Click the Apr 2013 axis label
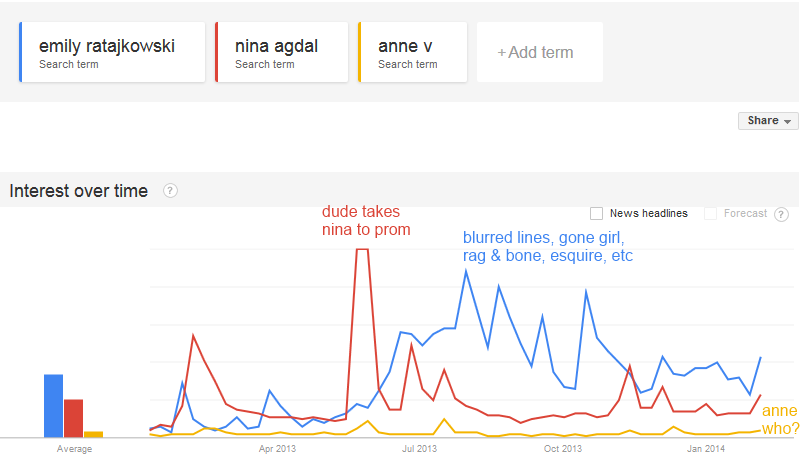Screen dimensions: 806x459 277,449
